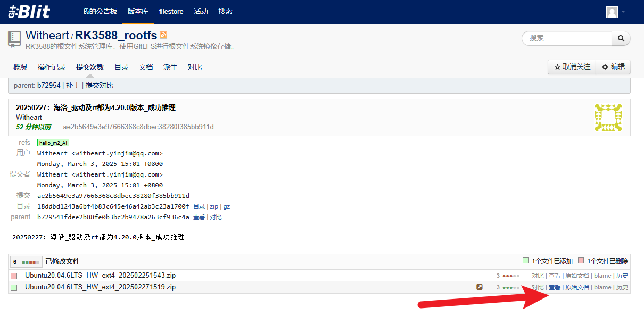Click the repository book icon

coord(14,39)
